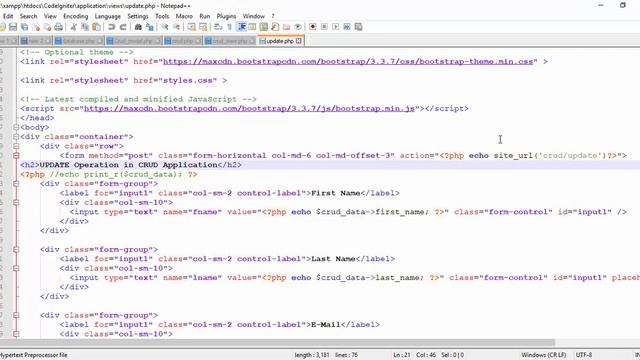The width and height of the screenshot is (640, 360).
Task: Click the Close All toolbar icon
Action: (47, 27)
